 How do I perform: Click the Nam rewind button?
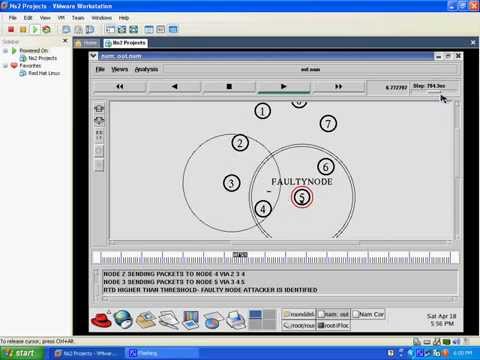[120, 86]
